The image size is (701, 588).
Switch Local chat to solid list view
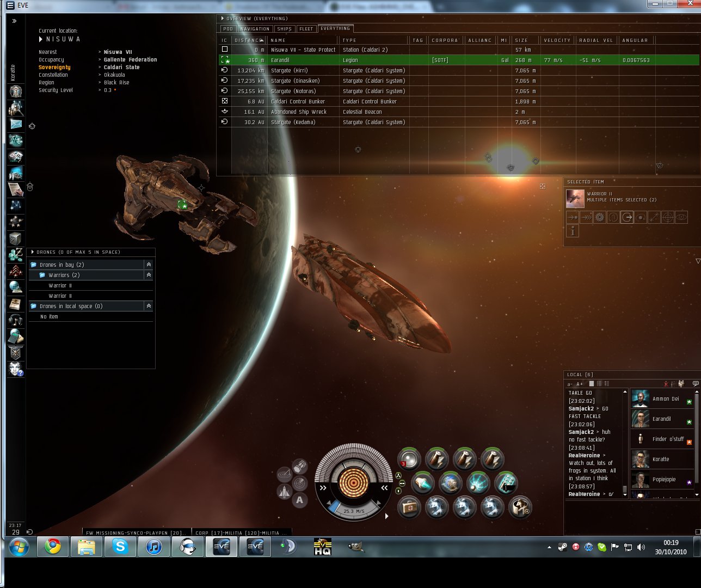coord(592,384)
